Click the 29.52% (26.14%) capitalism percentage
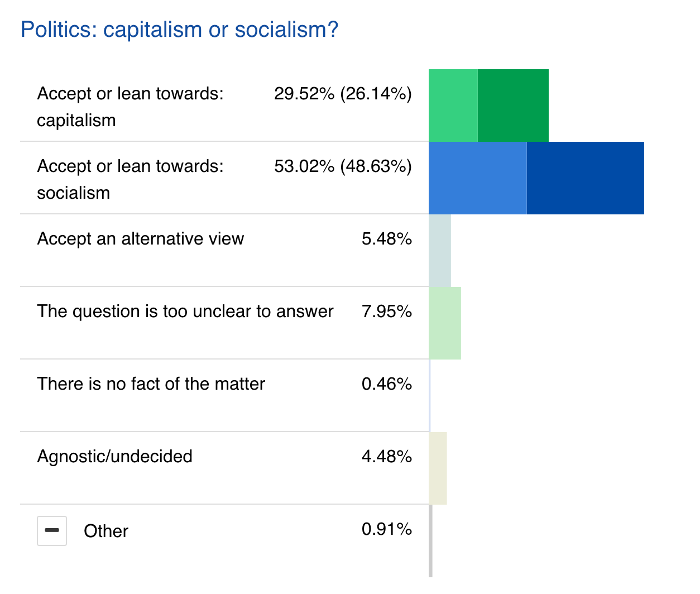This screenshot has height=594, width=700. point(343,94)
